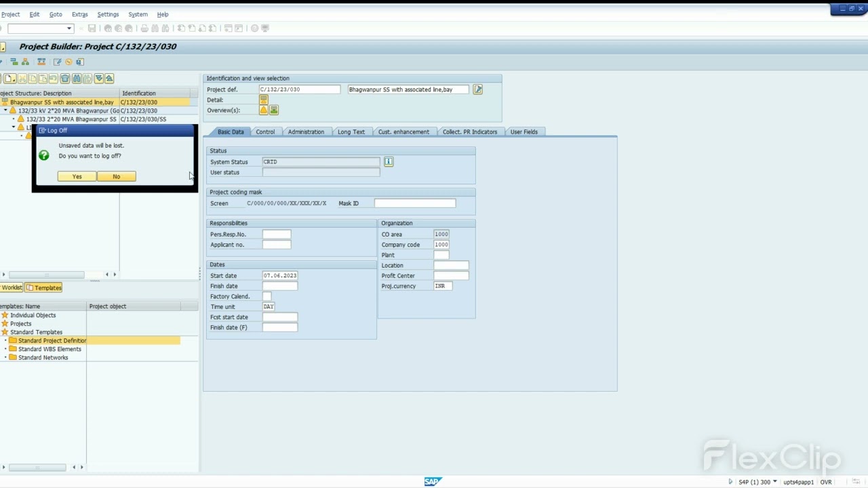Click Yes in the Log Off dialog
This screenshot has width=868, height=488.
(x=77, y=176)
